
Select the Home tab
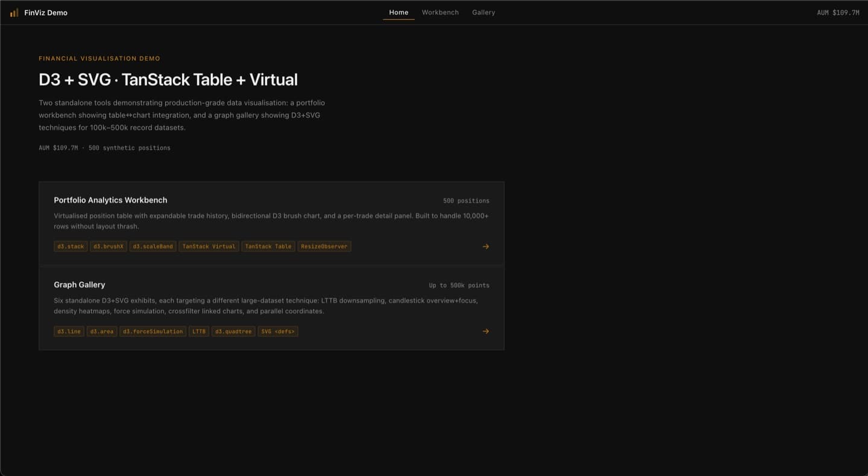[x=398, y=13]
